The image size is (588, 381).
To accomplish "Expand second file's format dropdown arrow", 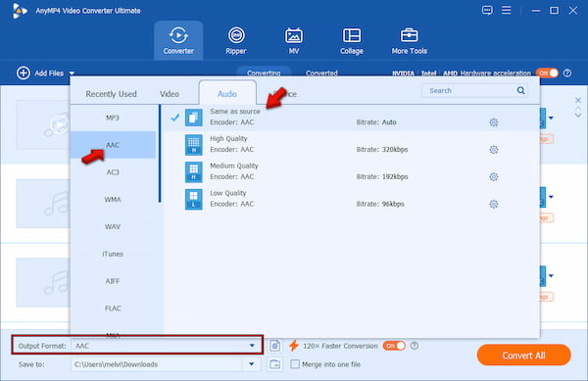I will (551, 197).
